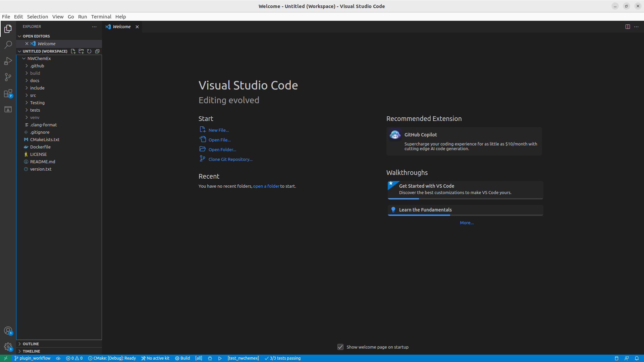Open CMakeLists.txt file

[x=59, y=139]
